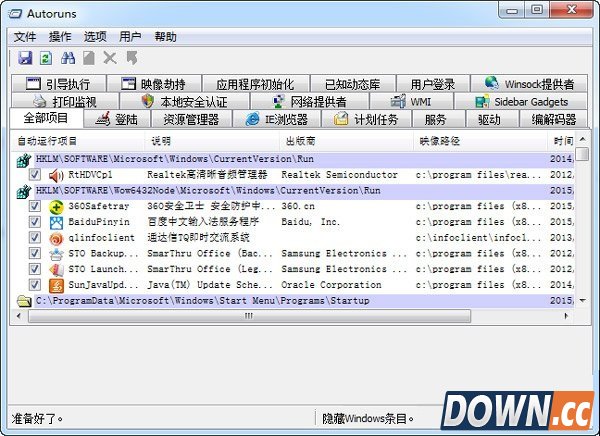Uncheck the 360Safetray entry checkbox

34,206
